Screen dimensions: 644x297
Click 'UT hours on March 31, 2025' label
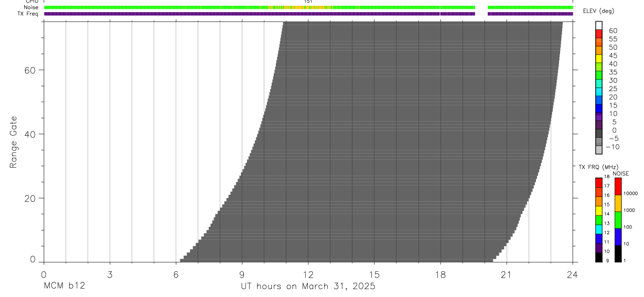(x=308, y=287)
